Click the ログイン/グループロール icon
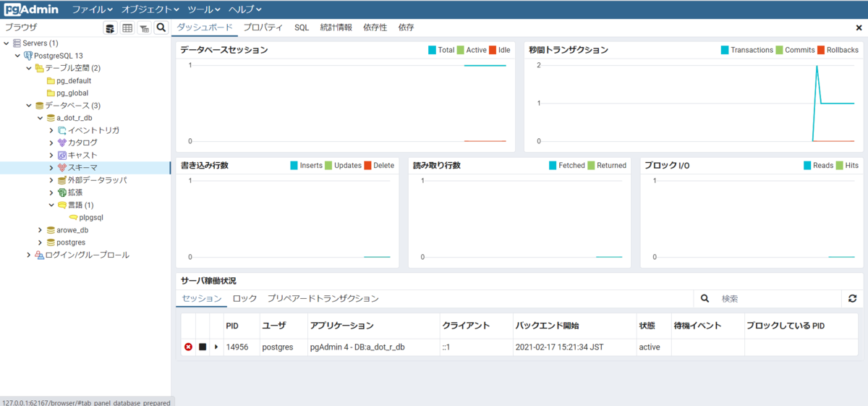The image size is (868, 406). [40, 255]
